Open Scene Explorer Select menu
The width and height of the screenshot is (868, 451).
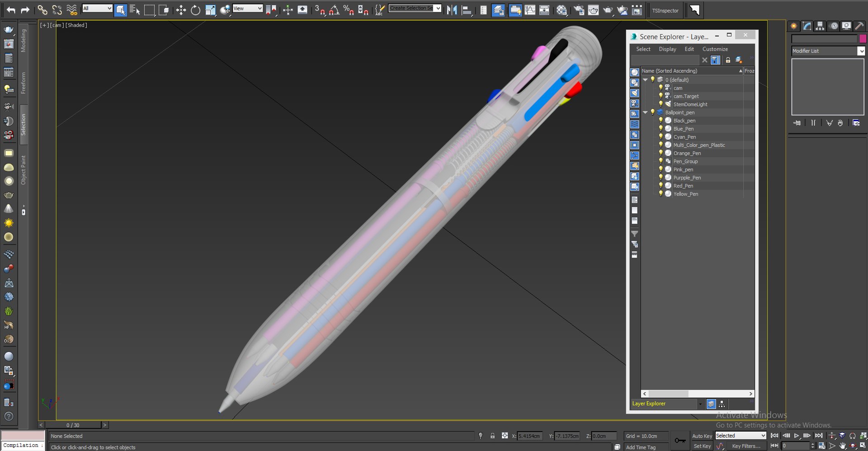(643, 49)
